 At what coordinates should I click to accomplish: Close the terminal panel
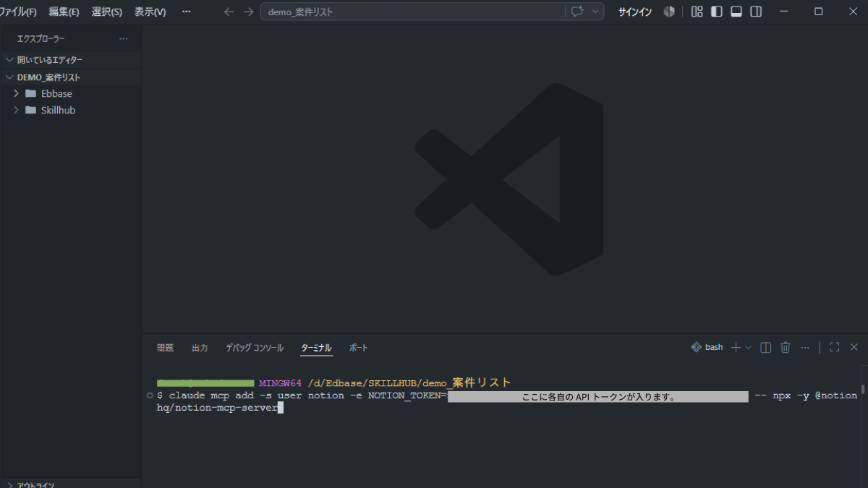[854, 347]
